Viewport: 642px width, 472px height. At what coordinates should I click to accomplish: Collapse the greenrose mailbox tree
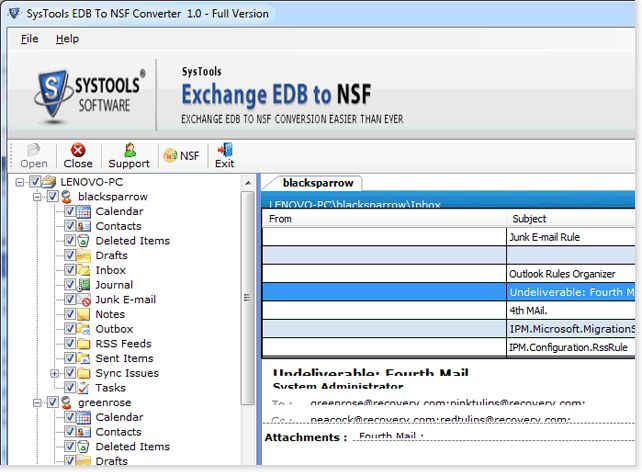pos(38,403)
